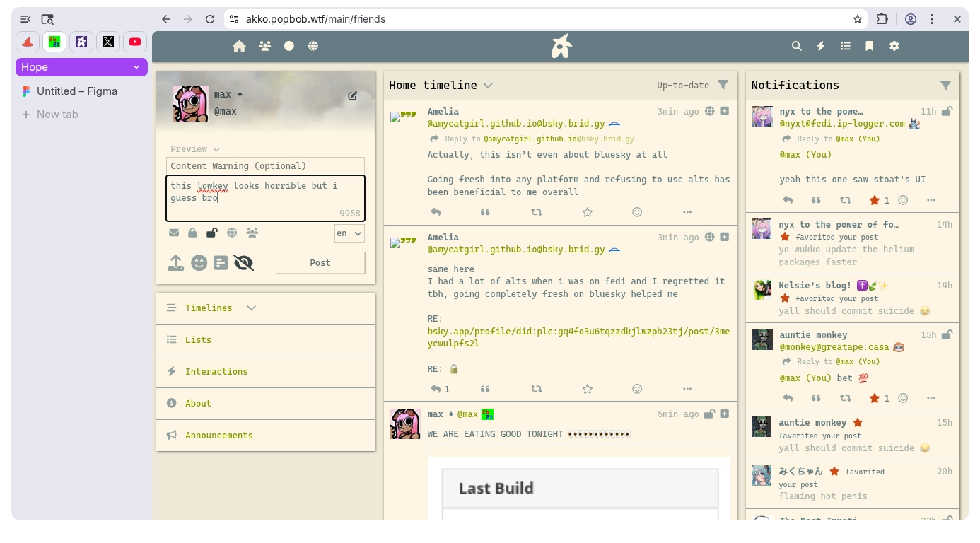Open the Interactions menu item
The width and height of the screenshot is (980, 543).
tap(216, 372)
